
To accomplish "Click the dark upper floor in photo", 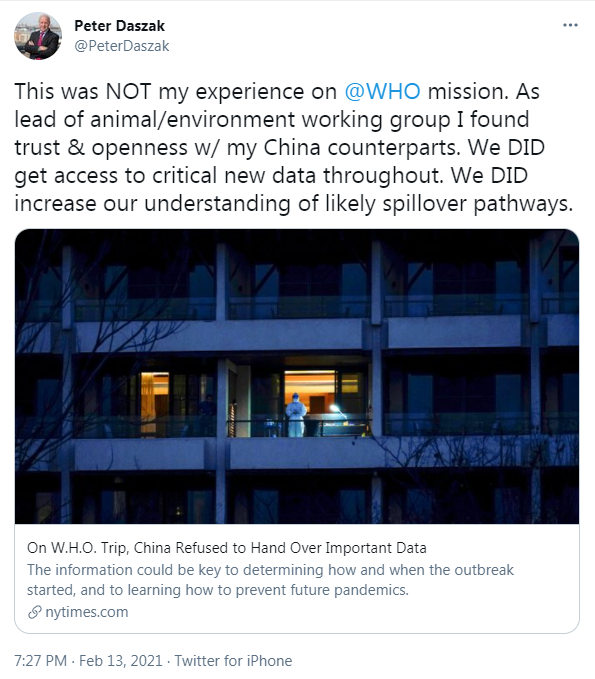I will pos(297,277).
